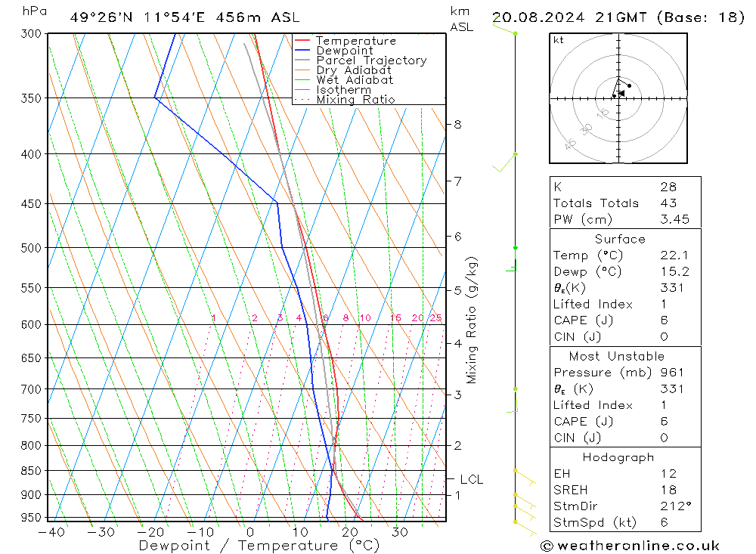This screenshot has width=756, height=554.
Task: Click the Hodograph section header in table
Action: pyautogui.click(x=618, y=457)
